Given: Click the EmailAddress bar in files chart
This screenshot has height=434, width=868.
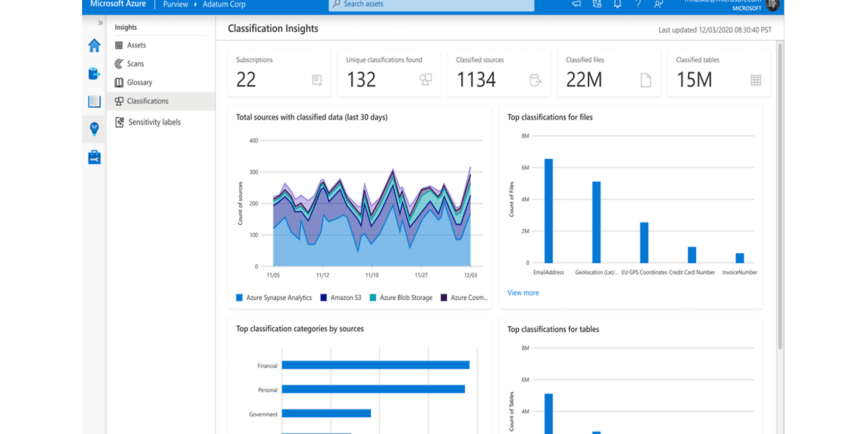Looking at the screenshot, I should pos(548,211).
